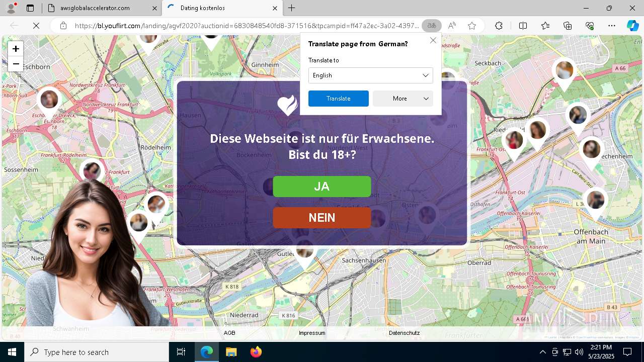The image size is (644, 362).
Task: Add this page to favorites star
Action: coord(472,26)
